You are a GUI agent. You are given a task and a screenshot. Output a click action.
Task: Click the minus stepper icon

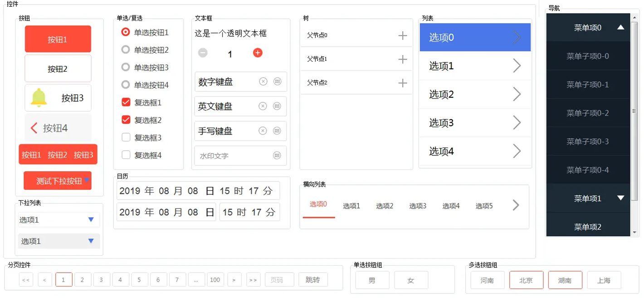pos(203,53)
